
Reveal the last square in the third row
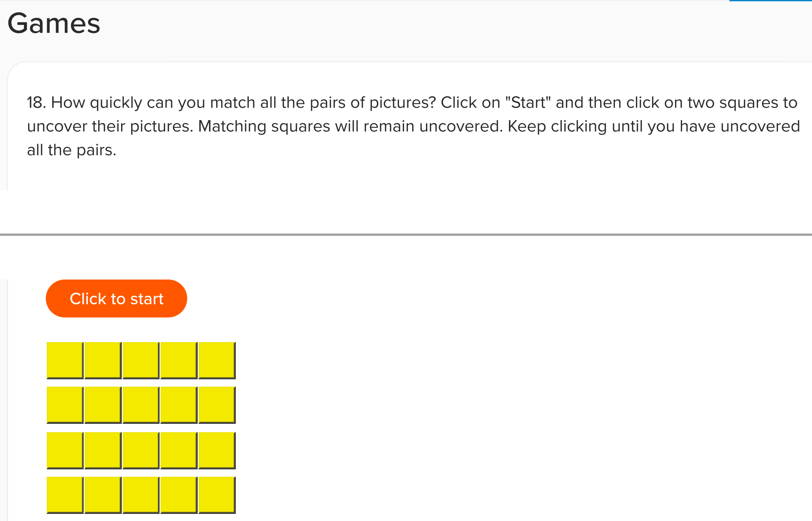point(217,450)
